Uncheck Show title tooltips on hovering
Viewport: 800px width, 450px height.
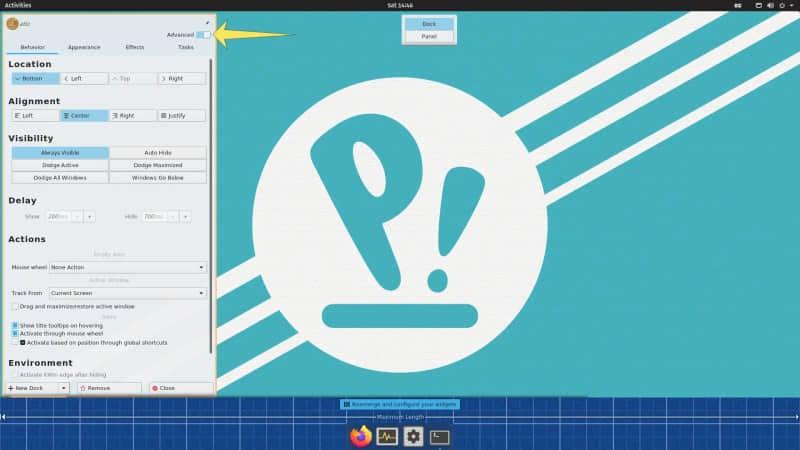(x=15, y=325)
